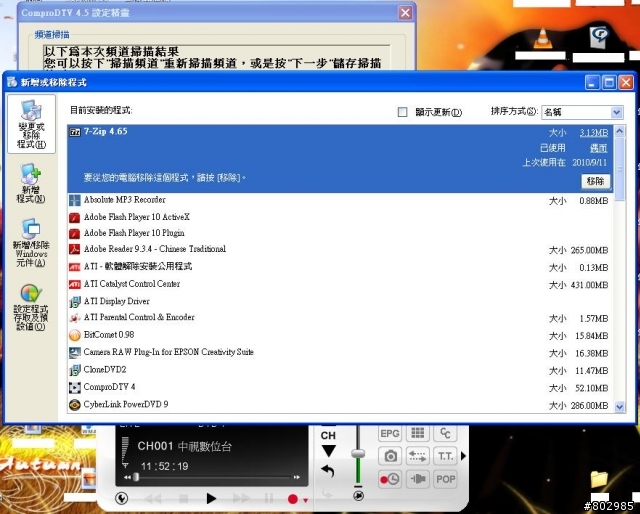Adjust the volume slider in ComproDTV player

(x=358, y=454)
